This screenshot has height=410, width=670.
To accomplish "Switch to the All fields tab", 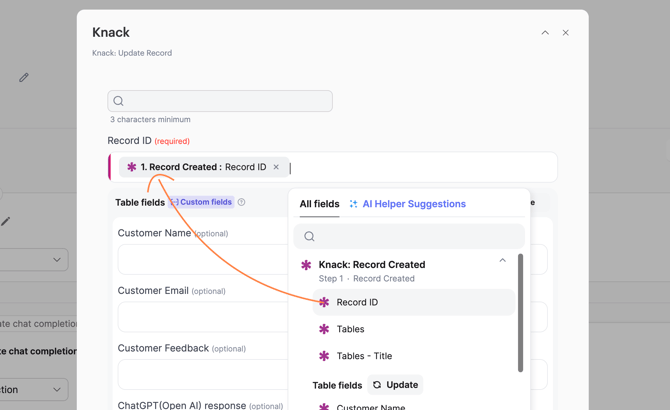I will click(x=319, y=204).
